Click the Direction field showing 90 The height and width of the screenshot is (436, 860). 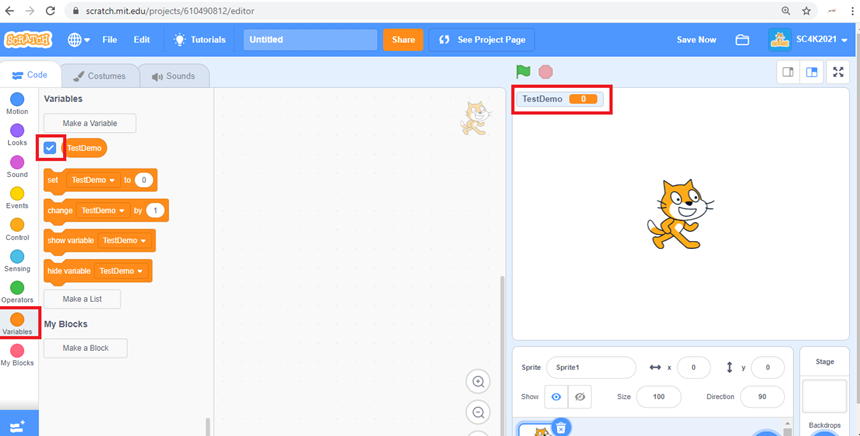762,397
